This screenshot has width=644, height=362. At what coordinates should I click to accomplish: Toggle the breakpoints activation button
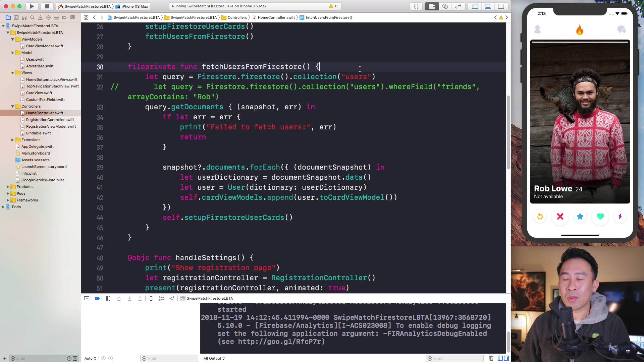[x=97, y=298]
